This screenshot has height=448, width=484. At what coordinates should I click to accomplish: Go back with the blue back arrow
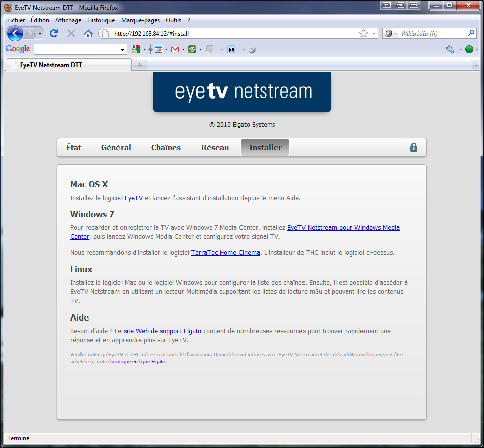15,33
